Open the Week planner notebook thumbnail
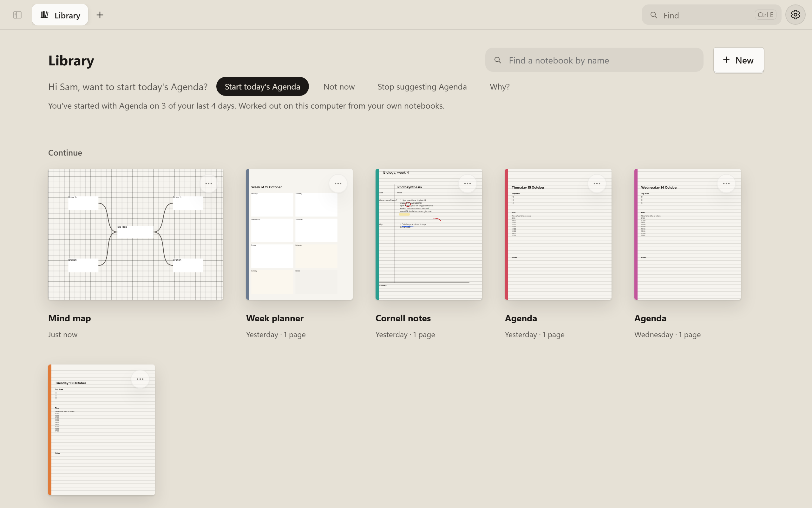 coord(299,234)
